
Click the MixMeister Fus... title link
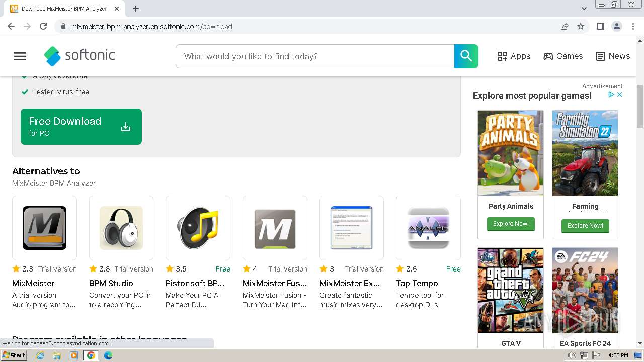pyautogui.click(x=275, y=283)
